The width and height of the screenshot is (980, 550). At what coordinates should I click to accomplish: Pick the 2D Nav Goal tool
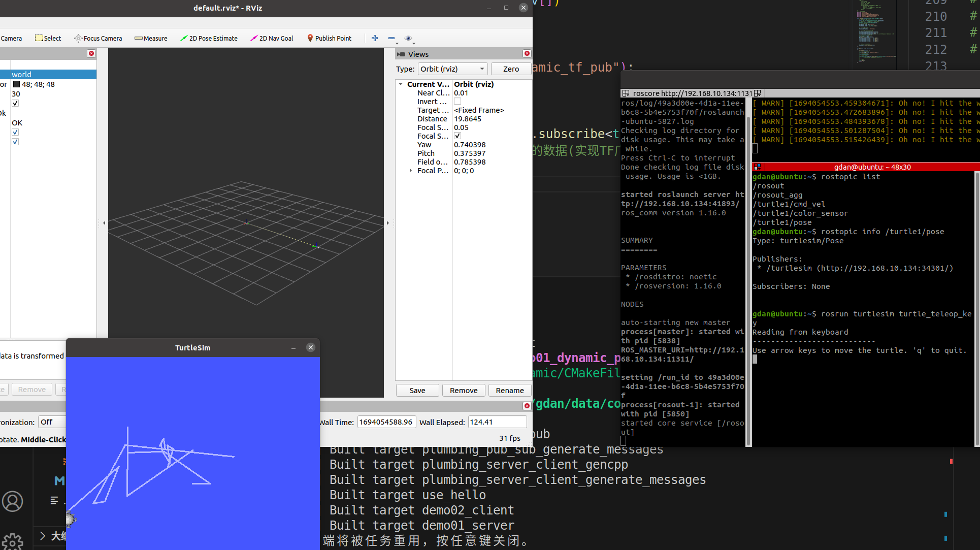(272, 38)
